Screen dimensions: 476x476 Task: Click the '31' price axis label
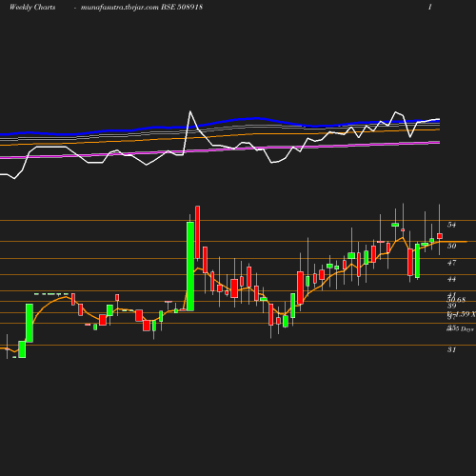pos(451,349)
